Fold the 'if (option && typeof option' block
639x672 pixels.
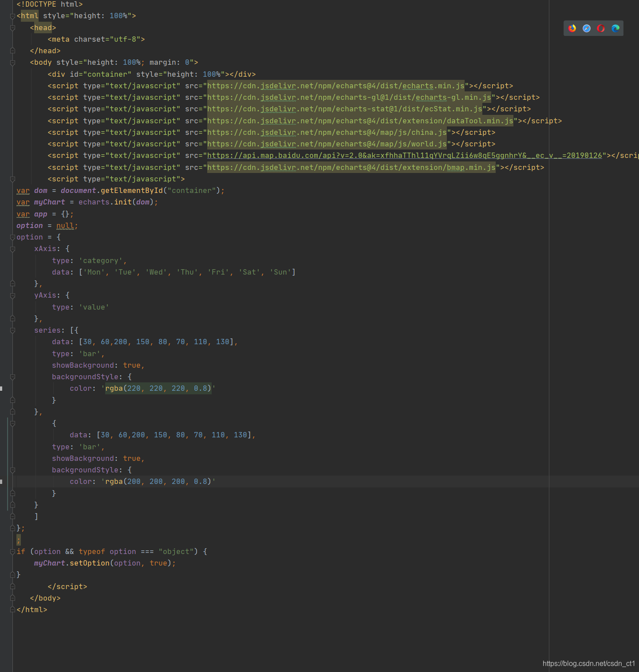pyautogui.click(x=12, y=552)
